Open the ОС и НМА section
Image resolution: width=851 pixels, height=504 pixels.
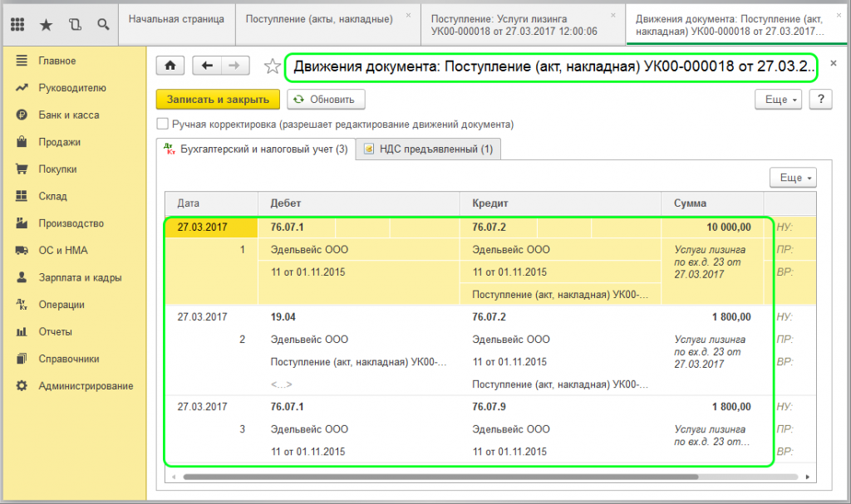pos(64,251)
